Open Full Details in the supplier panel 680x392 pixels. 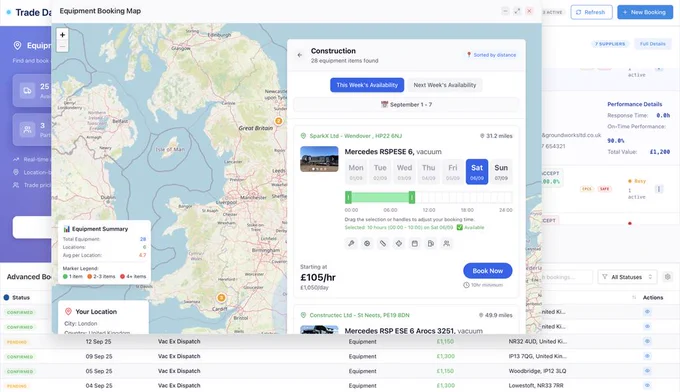(x=652, y=44)
